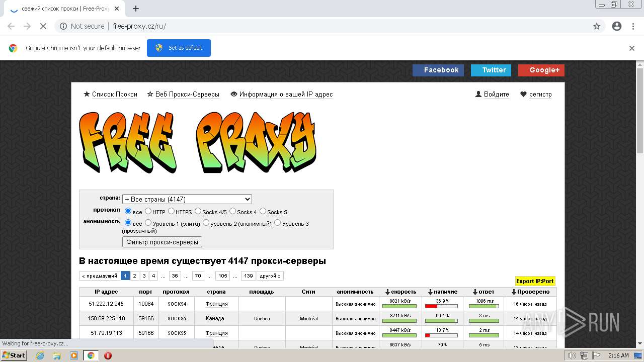Open the Chrome profile avatar icon

[617, 26]
